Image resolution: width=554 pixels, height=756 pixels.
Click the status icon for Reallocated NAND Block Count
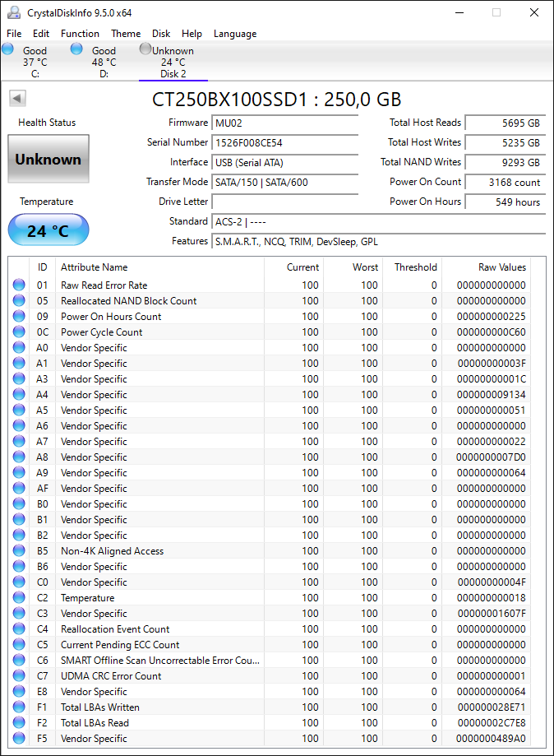click(x=19, y=300)
